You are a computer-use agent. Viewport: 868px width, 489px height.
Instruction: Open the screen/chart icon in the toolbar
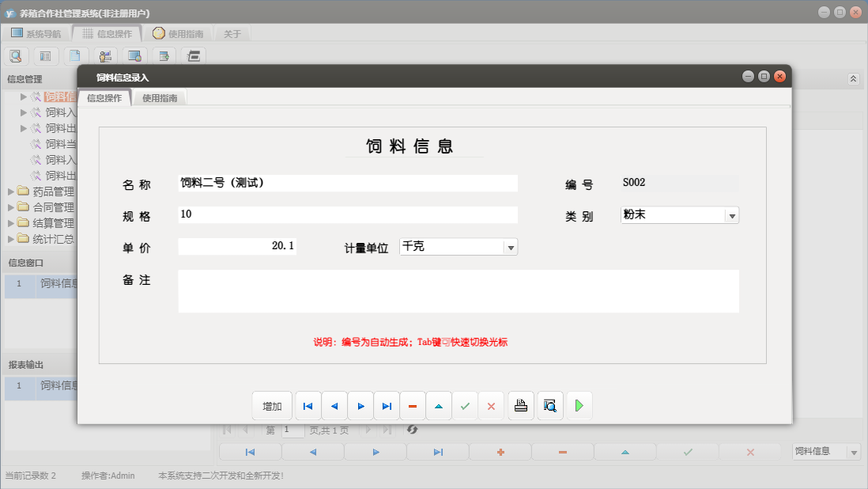(x=134, y=55)
